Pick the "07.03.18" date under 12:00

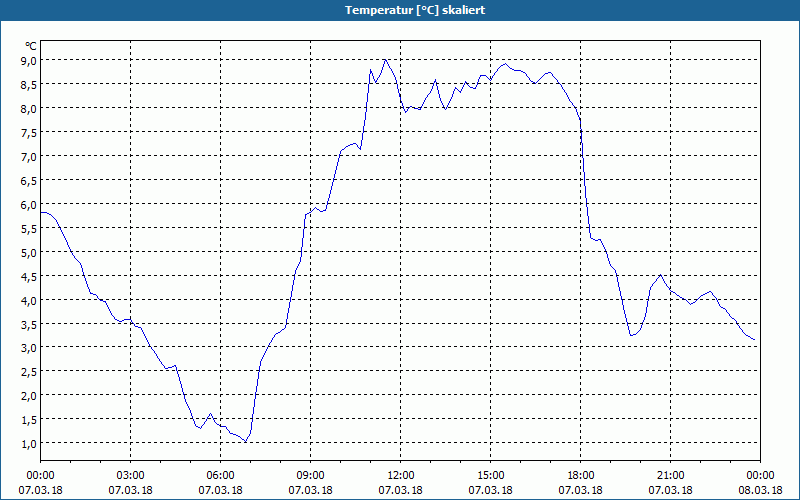[x=401, y=490]
